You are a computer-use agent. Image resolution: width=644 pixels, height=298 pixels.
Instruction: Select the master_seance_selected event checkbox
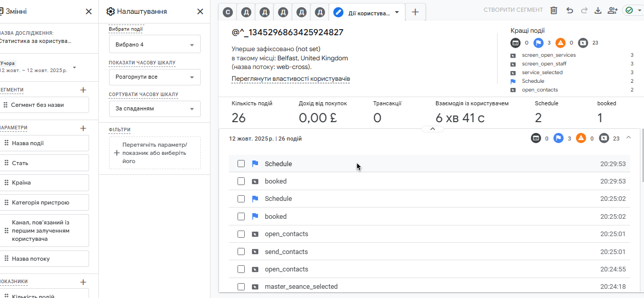tap(241, 286)
